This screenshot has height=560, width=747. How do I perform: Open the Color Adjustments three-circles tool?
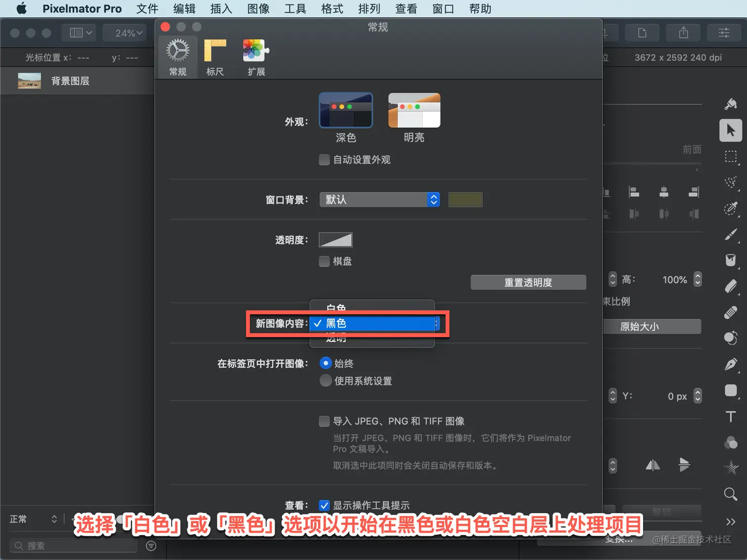[731, 442]
